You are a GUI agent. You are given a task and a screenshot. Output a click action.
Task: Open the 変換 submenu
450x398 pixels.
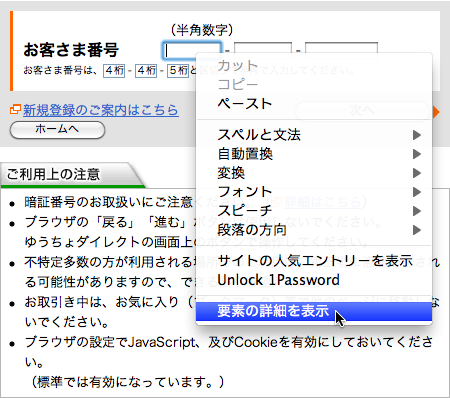click(313, 173)
